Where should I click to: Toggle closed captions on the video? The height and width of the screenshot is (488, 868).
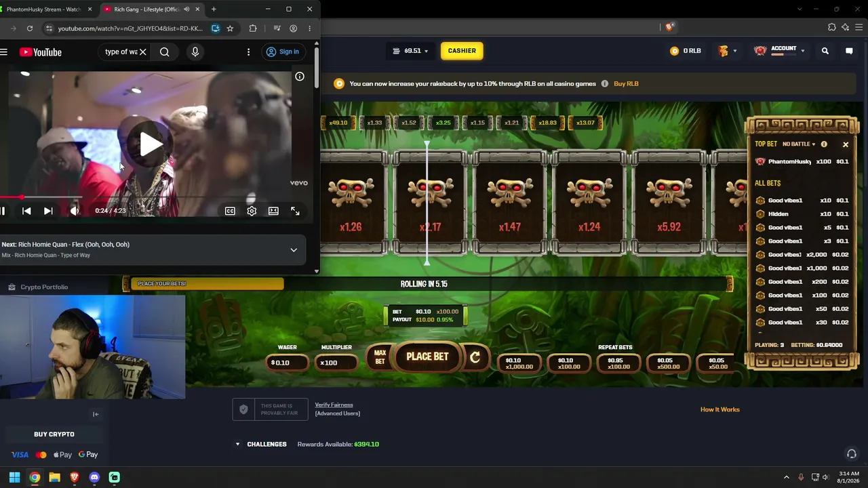click(x=231, y=211)
